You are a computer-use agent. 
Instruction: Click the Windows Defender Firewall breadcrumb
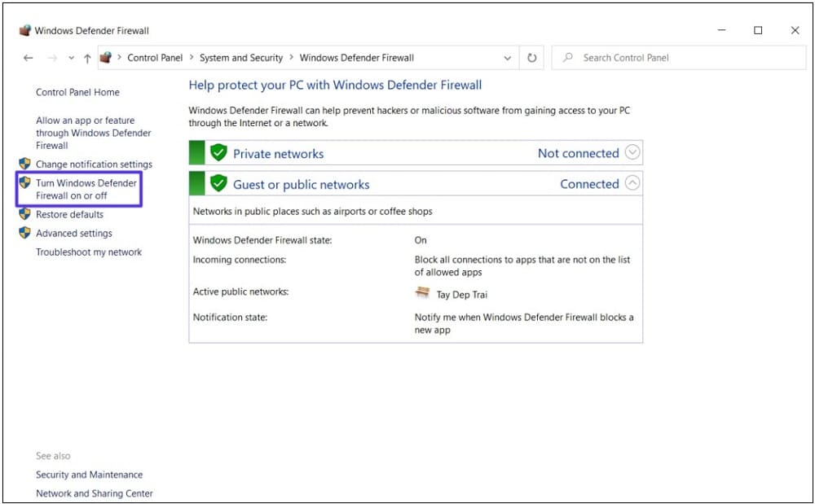coord(357,58)
